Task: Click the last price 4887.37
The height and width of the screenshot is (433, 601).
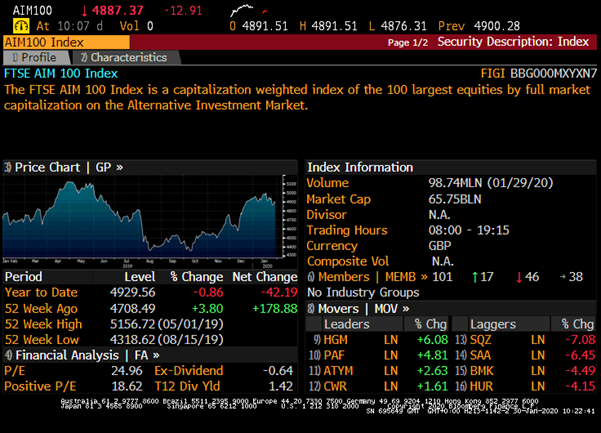Action: tap(118, 10)
